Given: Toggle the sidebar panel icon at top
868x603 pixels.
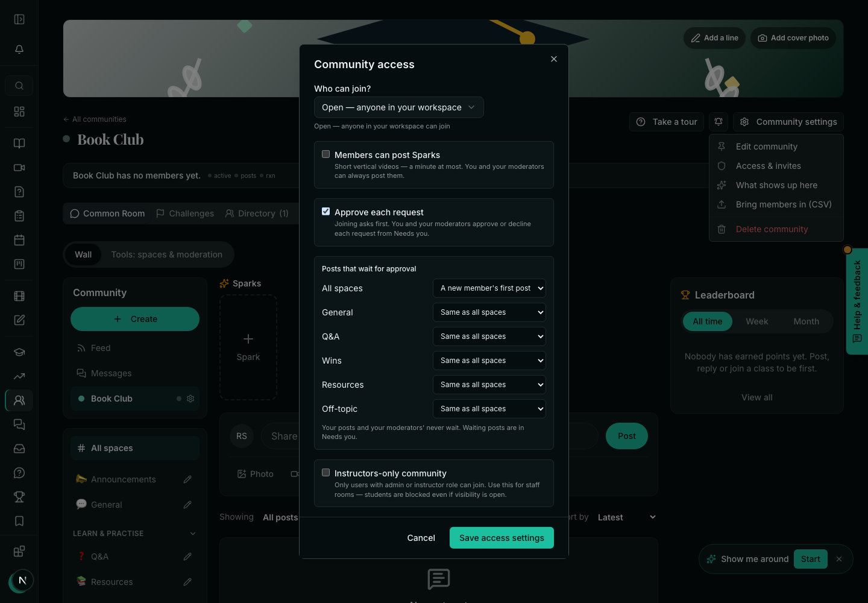Looking at the screenshot, I should point(19,19).
